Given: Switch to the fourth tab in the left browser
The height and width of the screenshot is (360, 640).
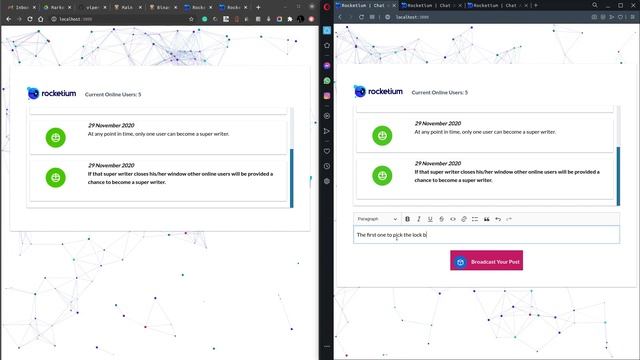Looking at the screenshot, I should click(128, 7).
